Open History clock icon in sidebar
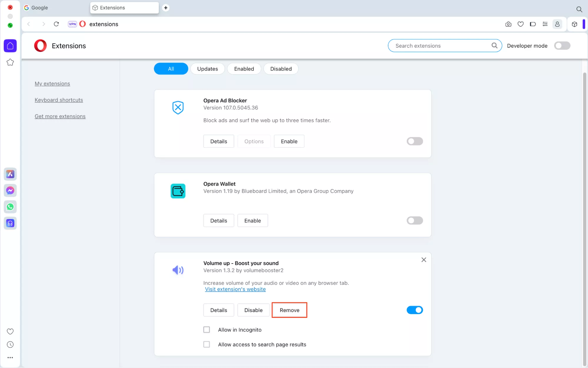The height and width of the screenshot is (368, 588). [x=10, y=344]
